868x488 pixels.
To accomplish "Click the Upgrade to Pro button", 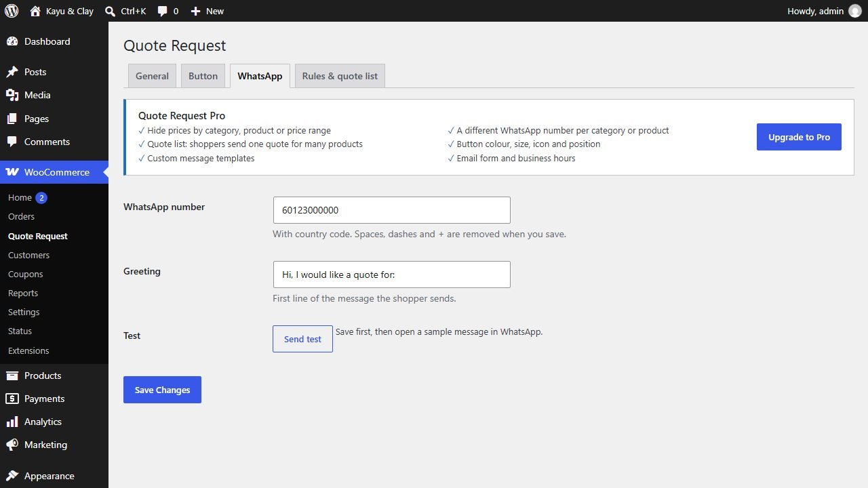I will [799, 137].
